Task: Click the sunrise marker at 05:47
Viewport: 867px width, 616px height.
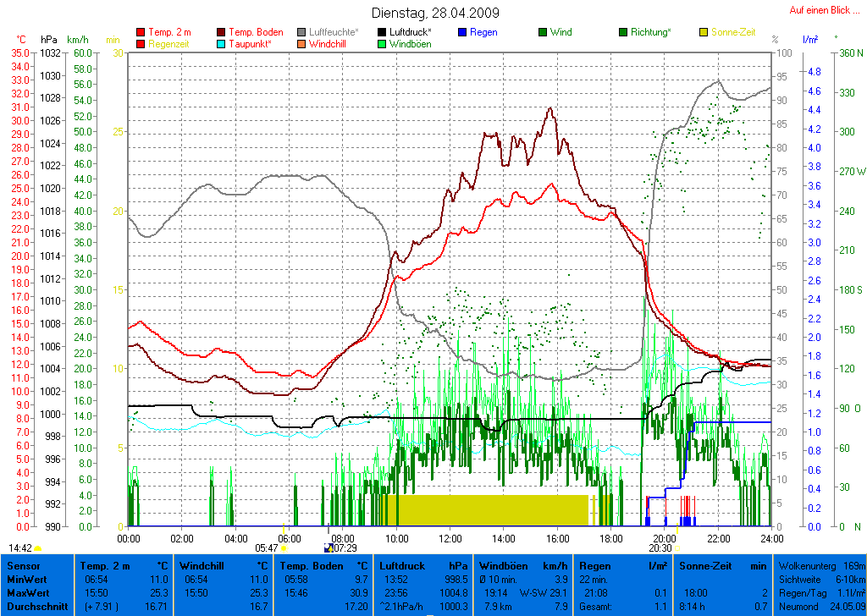Action: [x=284, y=548]
